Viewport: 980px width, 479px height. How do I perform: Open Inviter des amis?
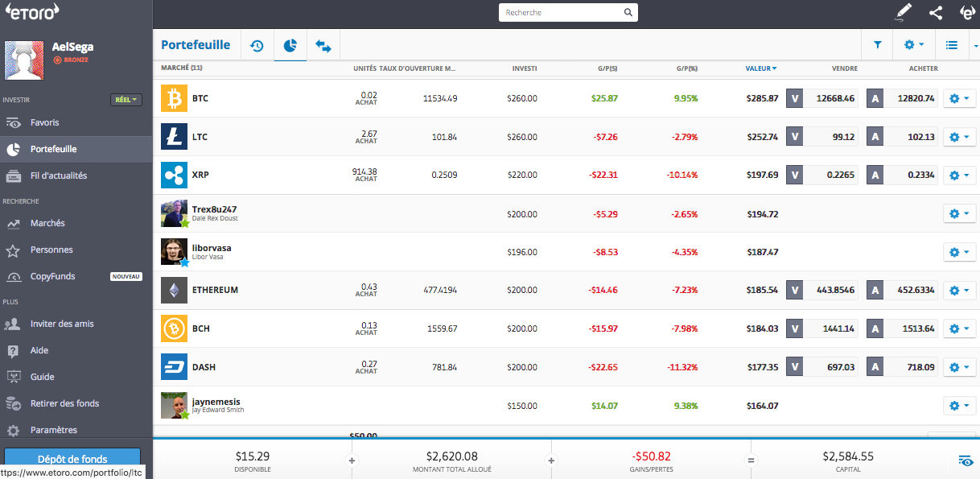(76, 324)
